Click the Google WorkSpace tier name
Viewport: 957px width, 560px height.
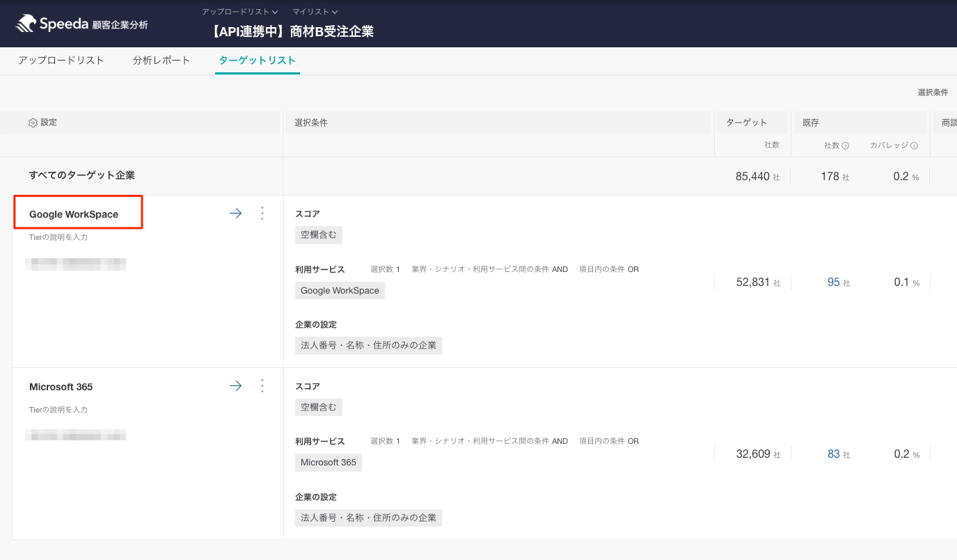tap(74, 214)
